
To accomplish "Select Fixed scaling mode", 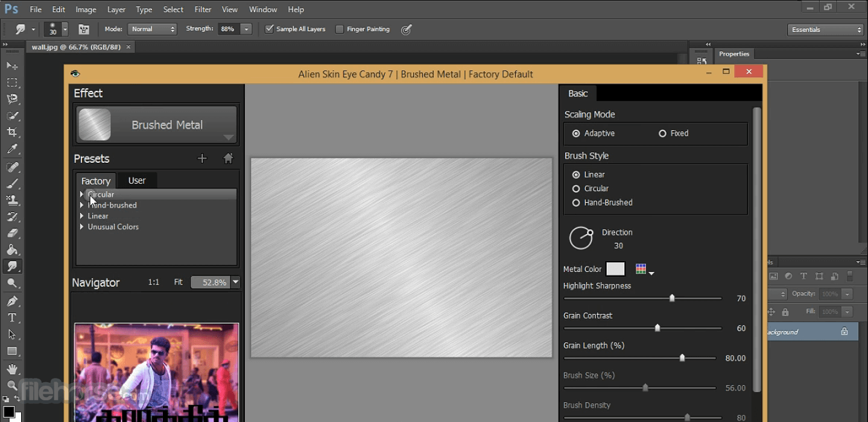I will point(662,133).
